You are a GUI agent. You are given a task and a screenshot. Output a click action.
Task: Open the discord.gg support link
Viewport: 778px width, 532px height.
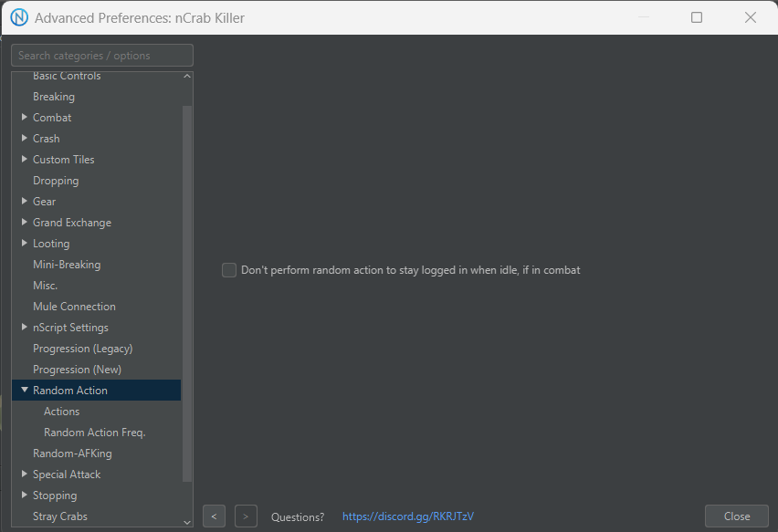click(x=407, y=516)
